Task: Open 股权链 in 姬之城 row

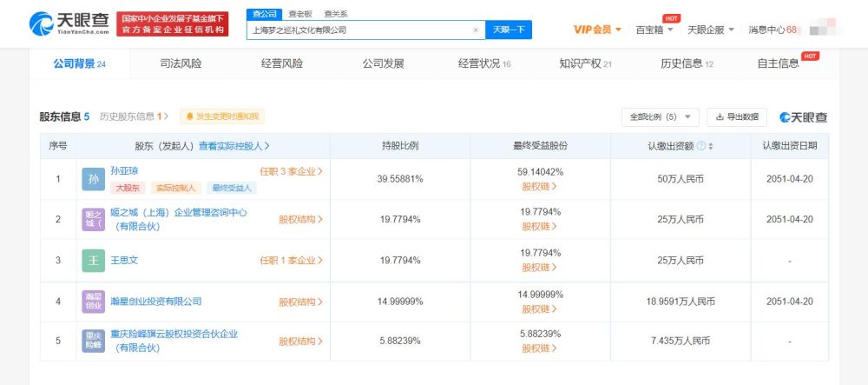Action: (x=540, y=227)
